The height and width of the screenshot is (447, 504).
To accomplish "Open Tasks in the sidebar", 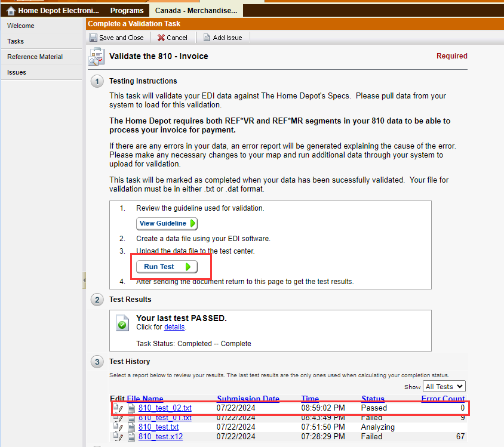I will point(41,41).
